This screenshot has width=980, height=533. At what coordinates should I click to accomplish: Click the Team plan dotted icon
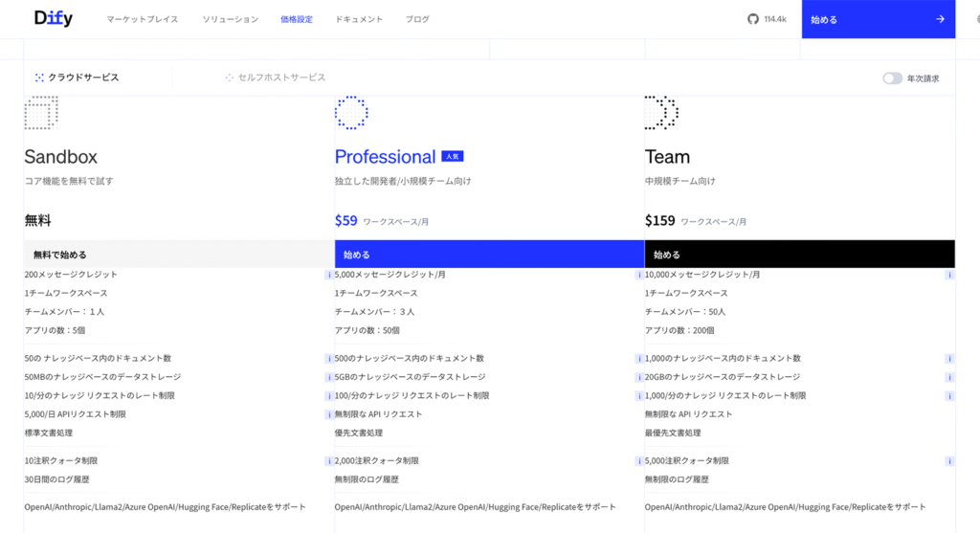coord(661,113)
